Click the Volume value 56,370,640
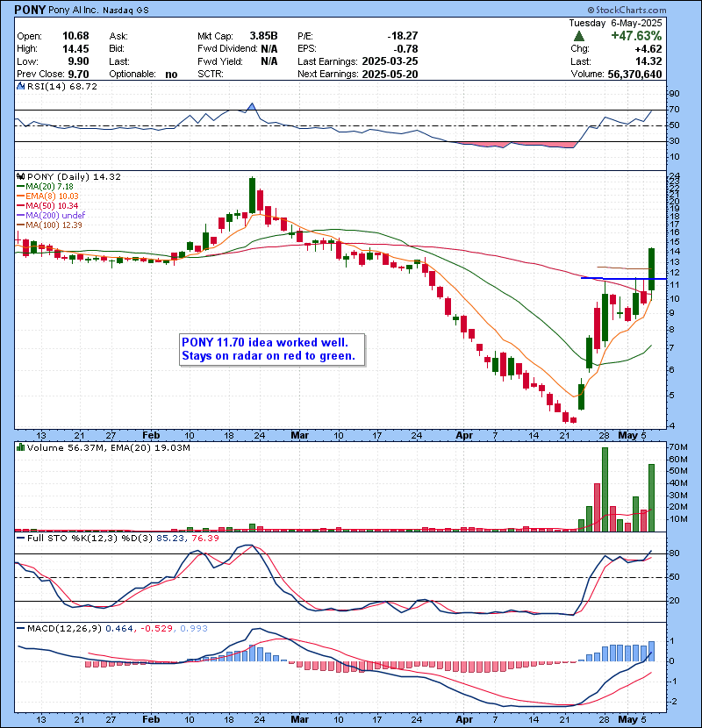 (x=634, y=75)
